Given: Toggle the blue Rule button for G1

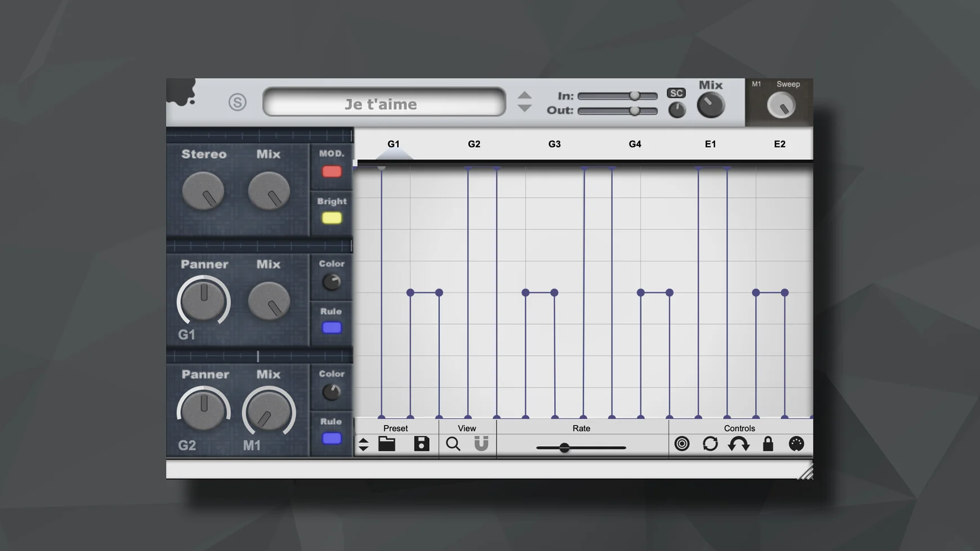Looking at the screenshot, I should point(332,327).
